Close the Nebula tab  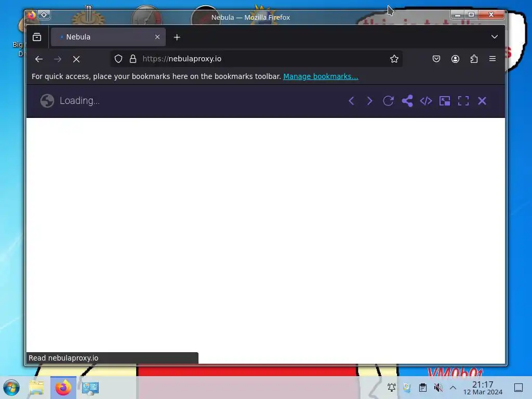157,37
